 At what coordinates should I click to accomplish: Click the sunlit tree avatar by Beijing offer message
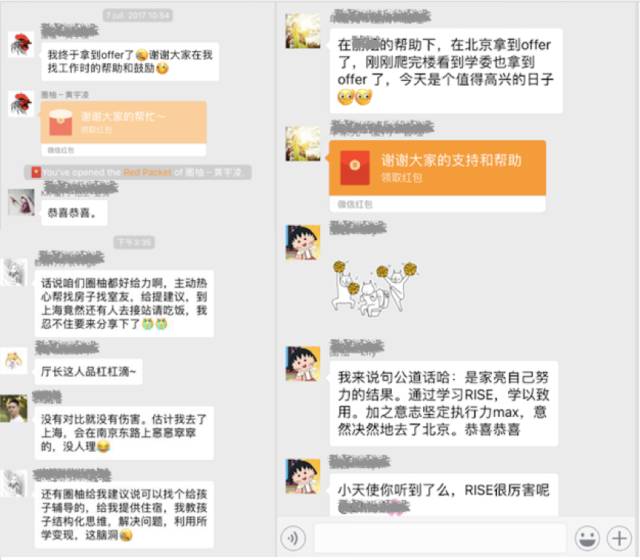[x=302, y=31]
